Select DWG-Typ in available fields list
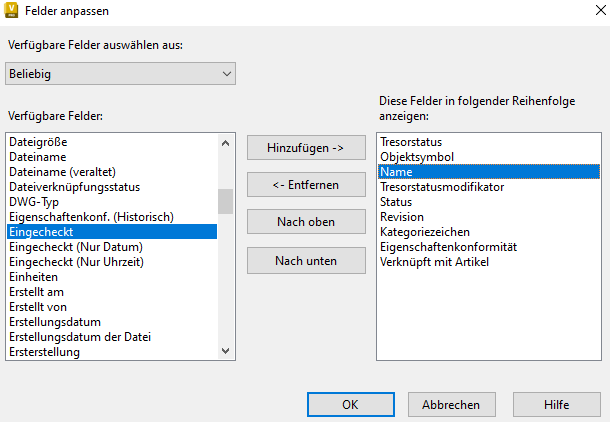This screenshot has height=422, width=610. coord(34,202)
